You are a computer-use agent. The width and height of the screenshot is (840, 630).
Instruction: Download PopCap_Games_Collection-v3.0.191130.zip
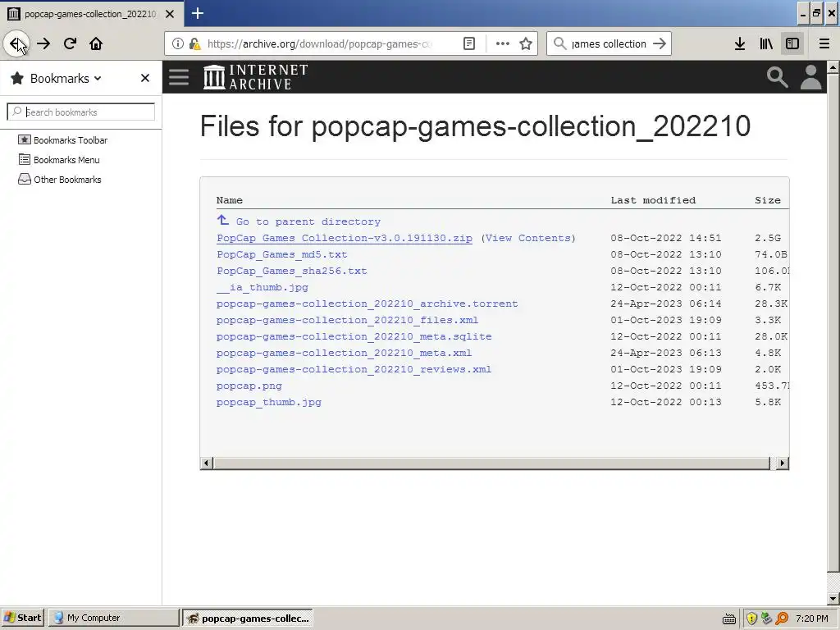click(x=345, y=238)
